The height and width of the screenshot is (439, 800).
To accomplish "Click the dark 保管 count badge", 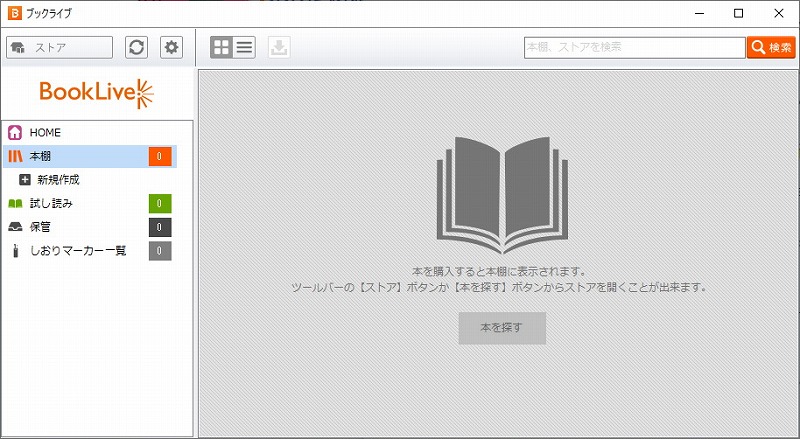I will 160,227.
